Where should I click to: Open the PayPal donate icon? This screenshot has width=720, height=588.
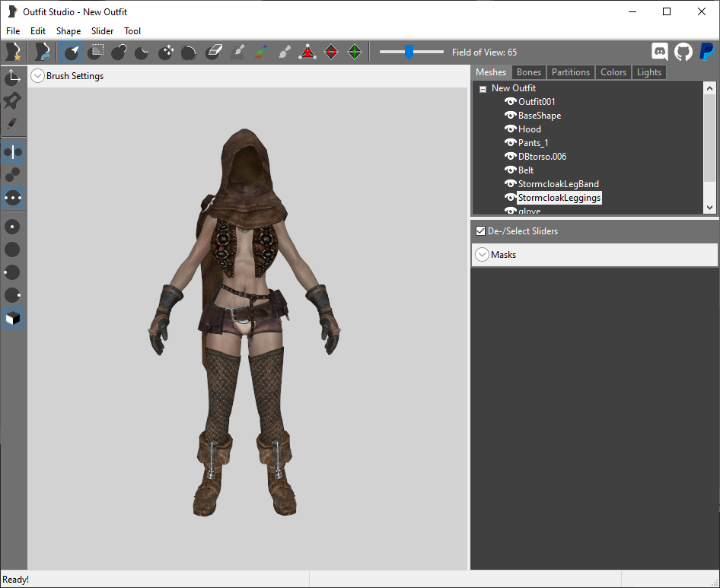tap(707, 52)
